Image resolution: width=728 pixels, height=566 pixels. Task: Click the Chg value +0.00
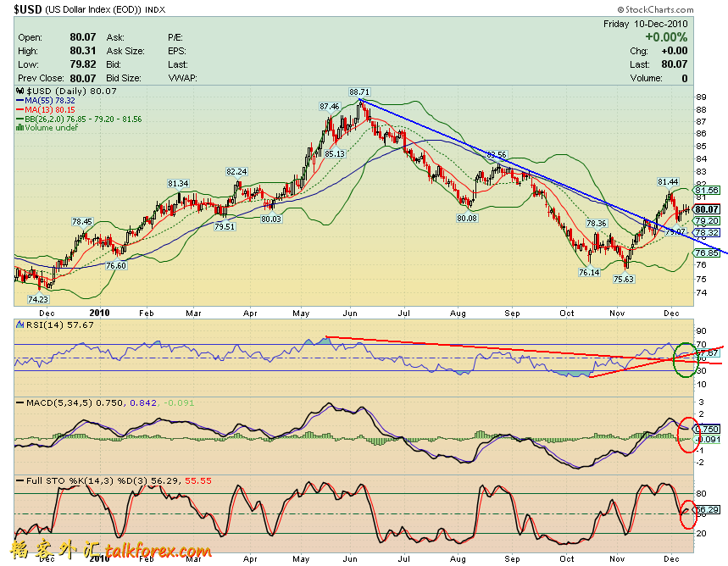(674, 51)
